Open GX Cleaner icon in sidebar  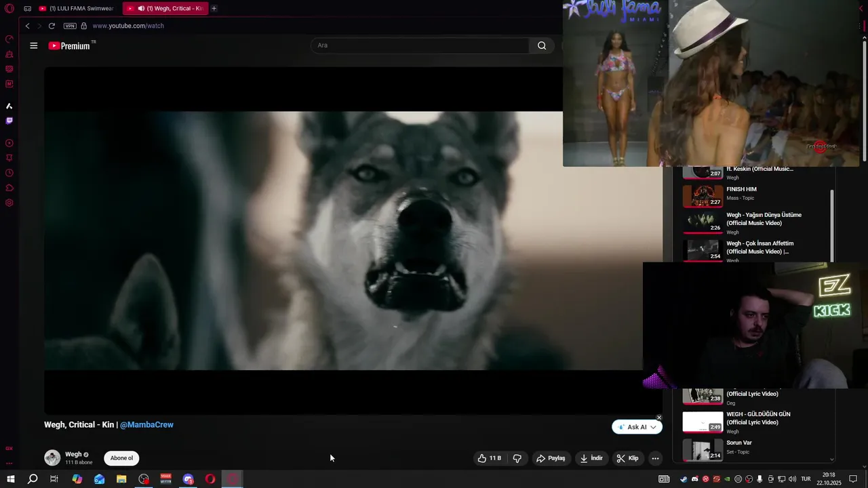pos(9,54)
